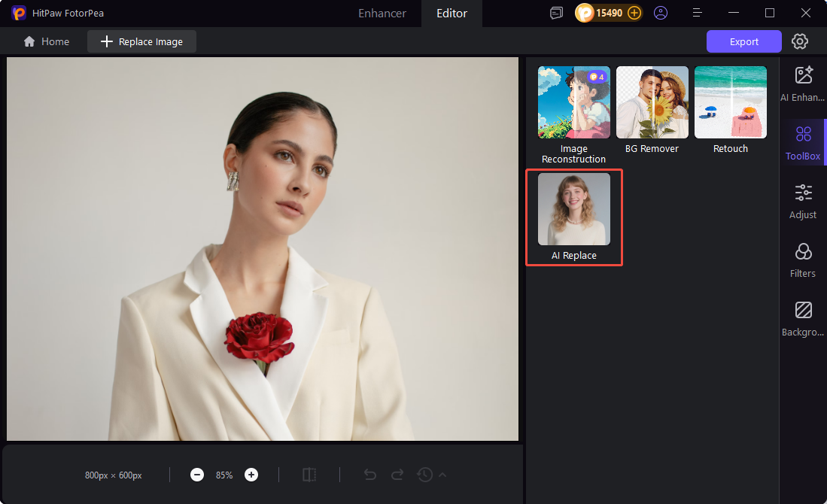This screenshot has width=827, height=504.
Task: Select the ToolBox sidebar icon
Action: coord(803,142)
